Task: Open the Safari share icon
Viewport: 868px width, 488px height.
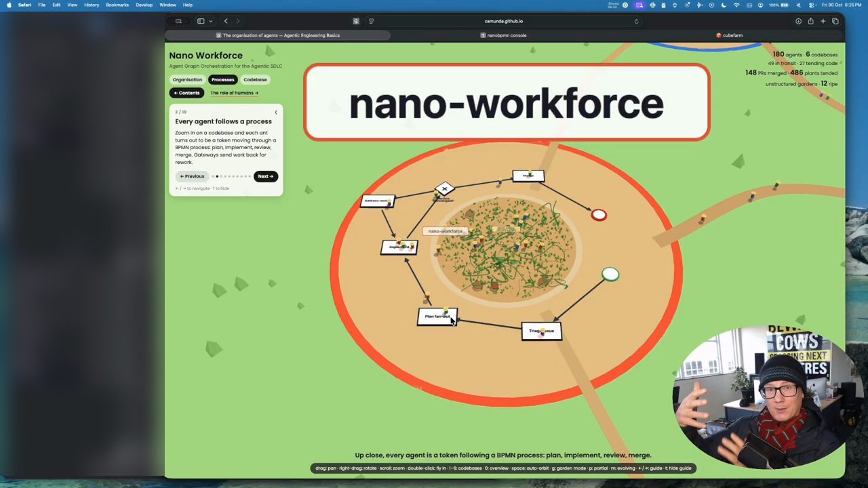Action: (x=810, y=21)
